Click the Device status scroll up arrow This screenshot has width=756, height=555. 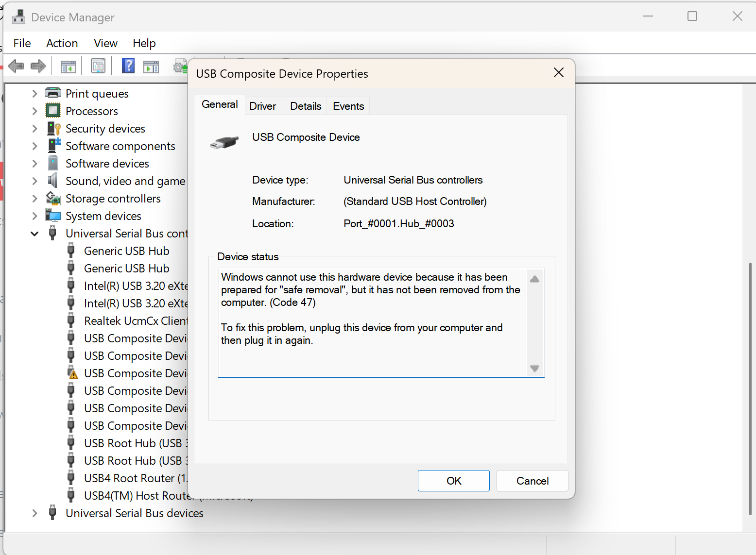tap(534, 279)
